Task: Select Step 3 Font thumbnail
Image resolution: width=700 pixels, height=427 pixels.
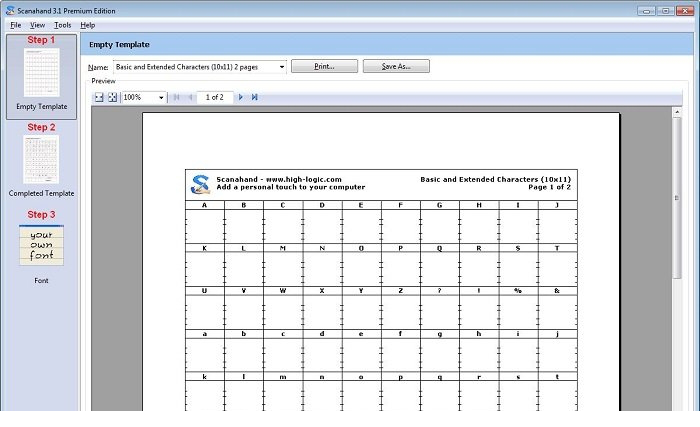Action: tap(41, 245)
